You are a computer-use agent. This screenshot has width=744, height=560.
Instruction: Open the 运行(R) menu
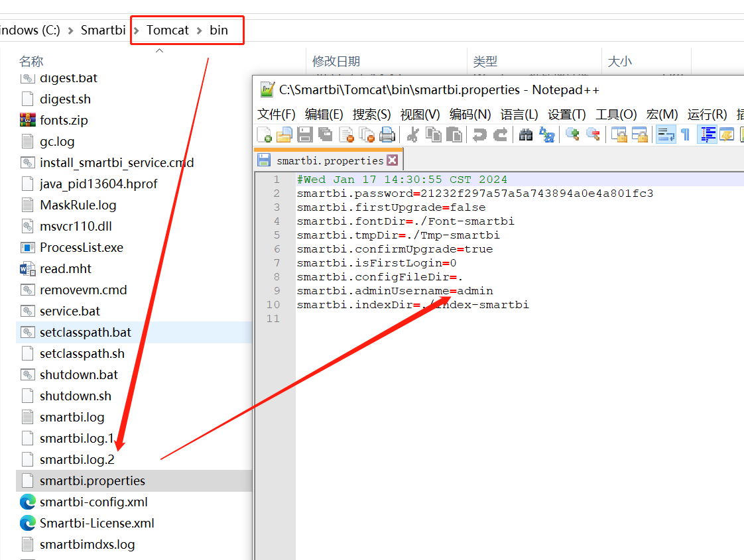[x=707, y=114]
